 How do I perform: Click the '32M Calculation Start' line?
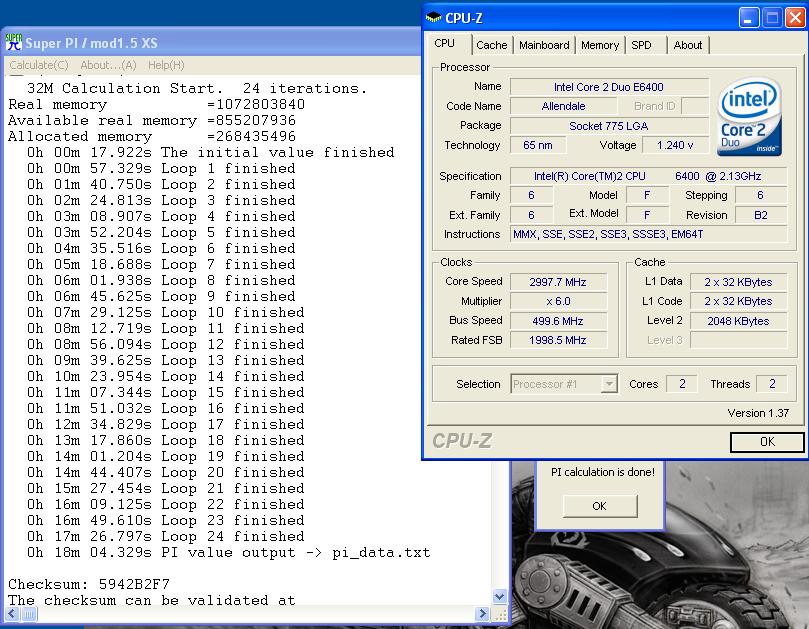197,88
